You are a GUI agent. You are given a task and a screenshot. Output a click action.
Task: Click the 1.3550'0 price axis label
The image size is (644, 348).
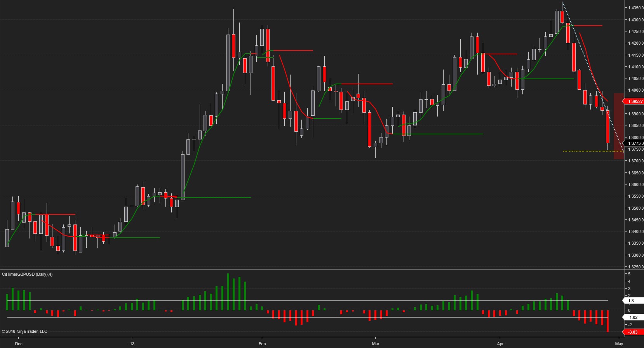click(635, 196)
